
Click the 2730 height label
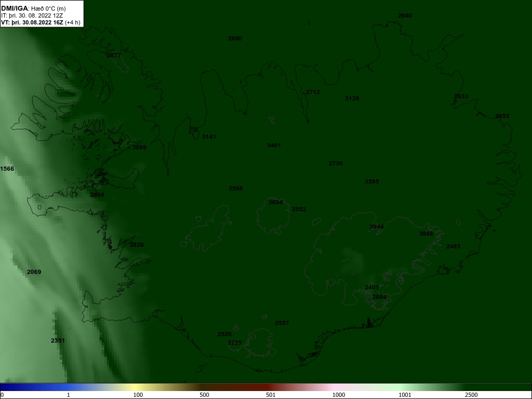coord(336,163)
